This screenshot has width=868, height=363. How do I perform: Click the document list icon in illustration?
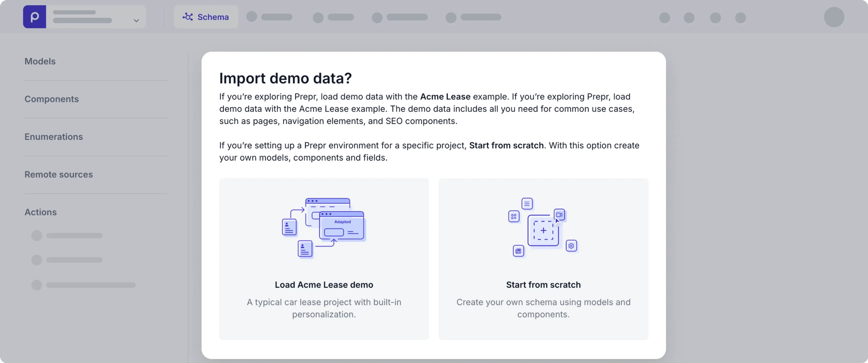[527, 204]
